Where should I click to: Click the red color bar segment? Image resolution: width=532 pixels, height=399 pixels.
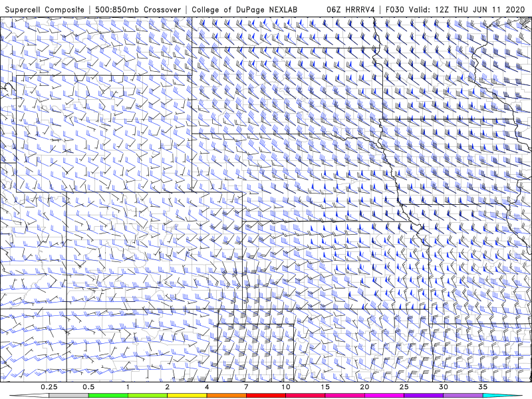click(266, 396)
